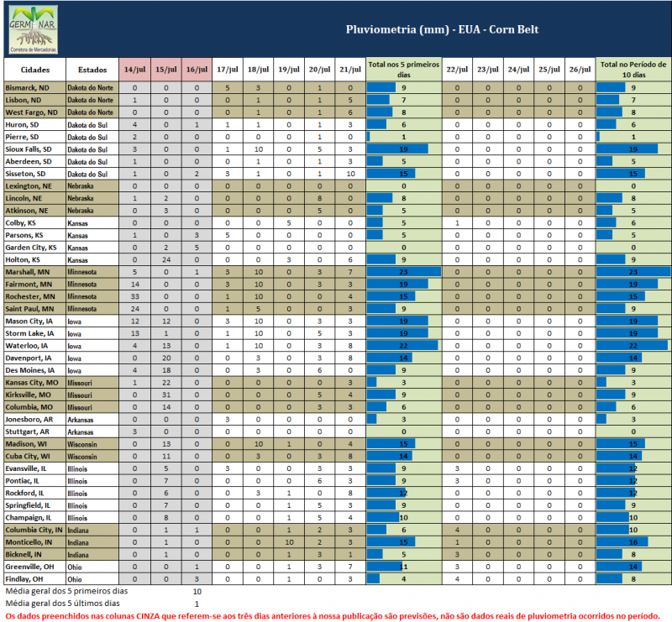Click the Cidades column header
Image resolution: width=672 pixels, height=622 pixels.
click(34, 70)
